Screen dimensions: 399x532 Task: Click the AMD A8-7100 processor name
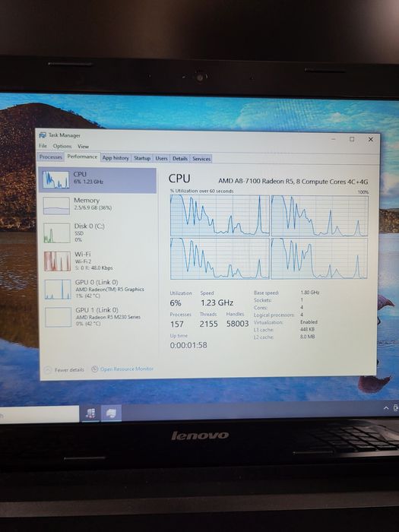point(293,182)
